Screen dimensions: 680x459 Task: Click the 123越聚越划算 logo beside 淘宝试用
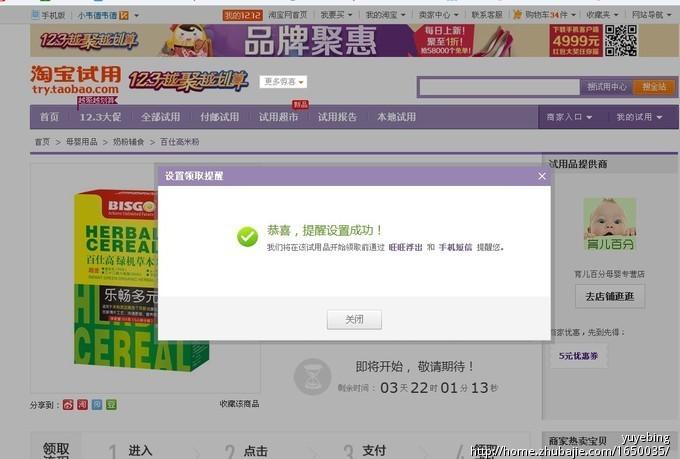tap(188, 81)
